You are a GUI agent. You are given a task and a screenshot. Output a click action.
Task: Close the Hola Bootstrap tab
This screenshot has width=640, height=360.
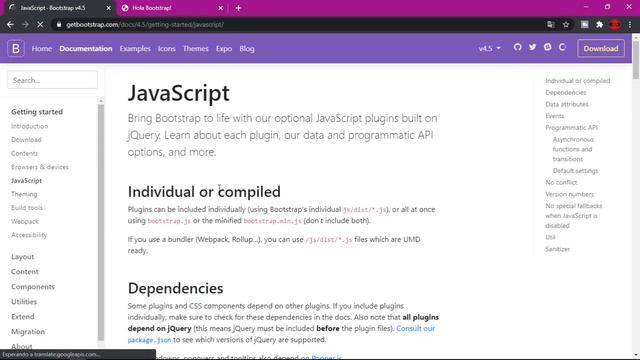(x=220, y=8)
